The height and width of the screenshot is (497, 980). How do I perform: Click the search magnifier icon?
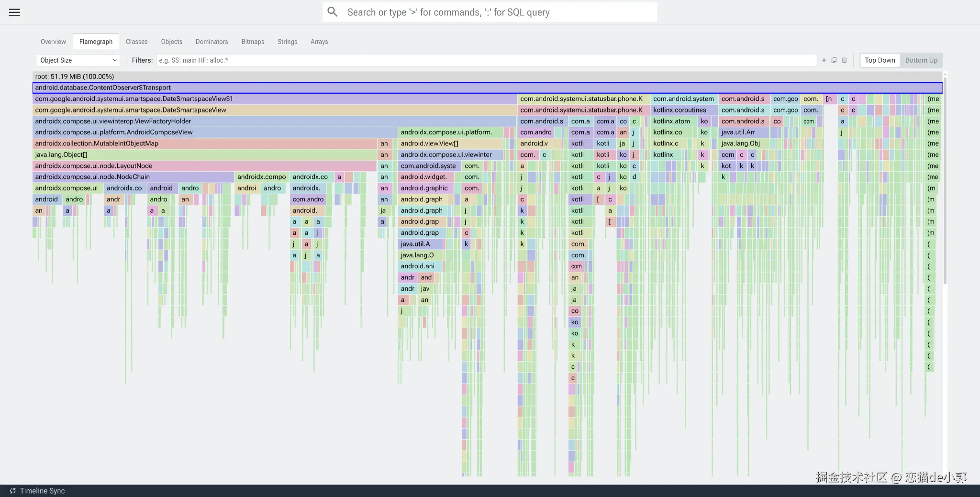[x=333, y=12]
